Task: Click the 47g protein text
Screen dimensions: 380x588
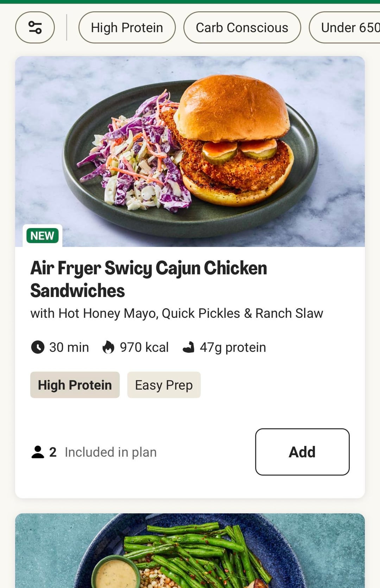Action: coord(233,347)
